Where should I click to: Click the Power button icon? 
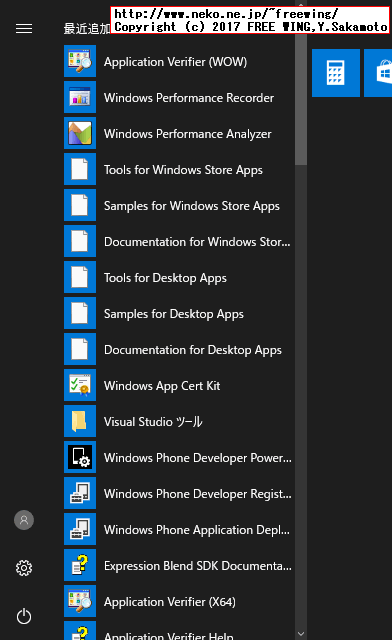pyautogui.click(x=24, y=616)
